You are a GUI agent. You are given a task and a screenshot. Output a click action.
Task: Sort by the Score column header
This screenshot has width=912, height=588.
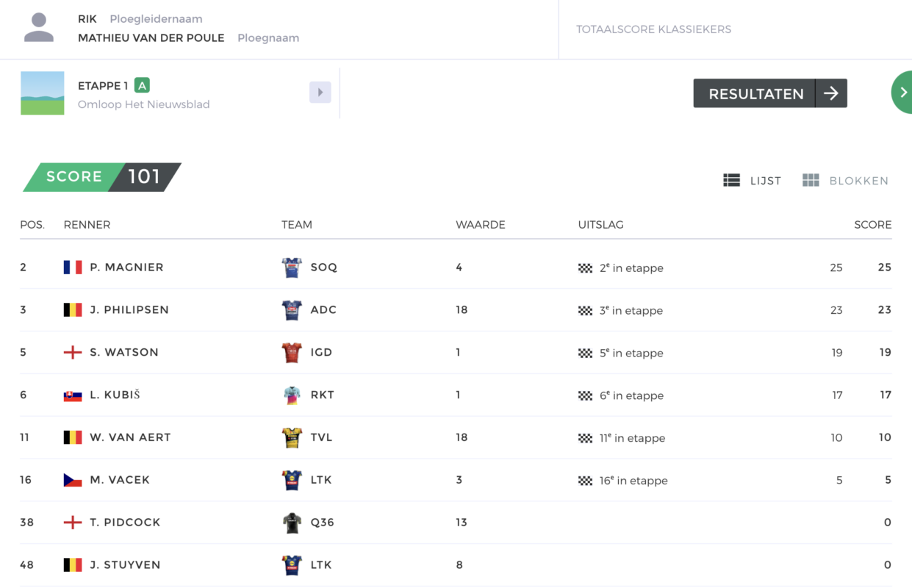872,225
